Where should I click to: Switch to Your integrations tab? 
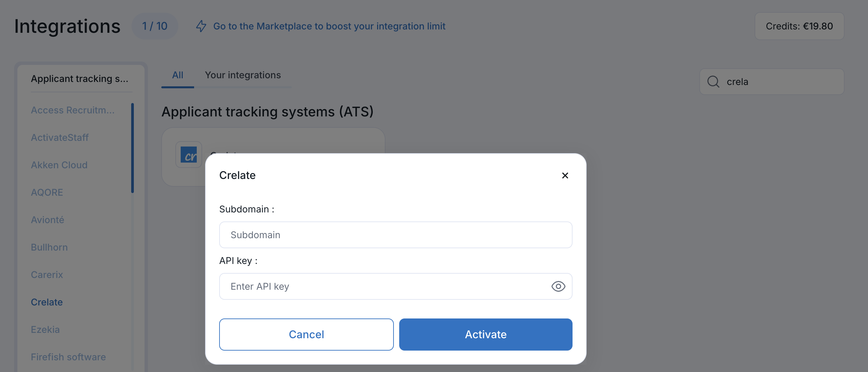click(243, 75)
